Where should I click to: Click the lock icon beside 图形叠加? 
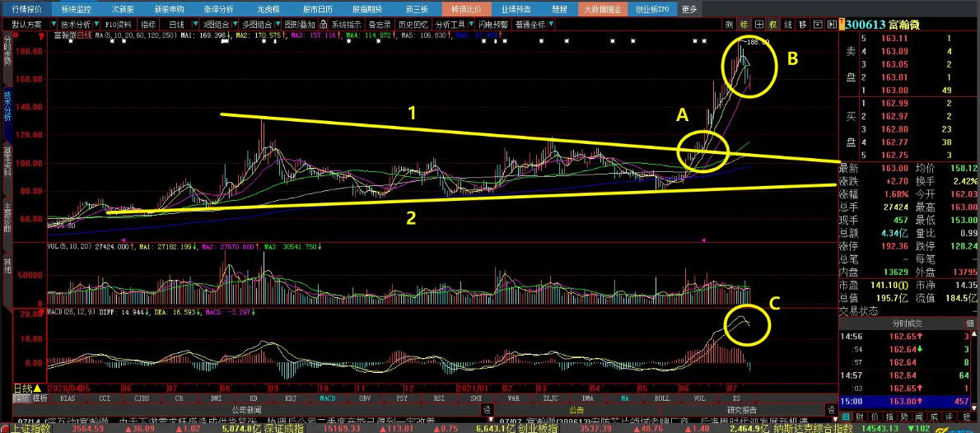tap(324, 25)
